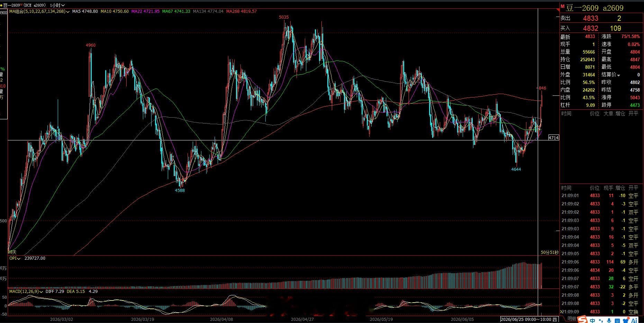
Task: Click the 4846 latest high label
Action: [541, 88]
